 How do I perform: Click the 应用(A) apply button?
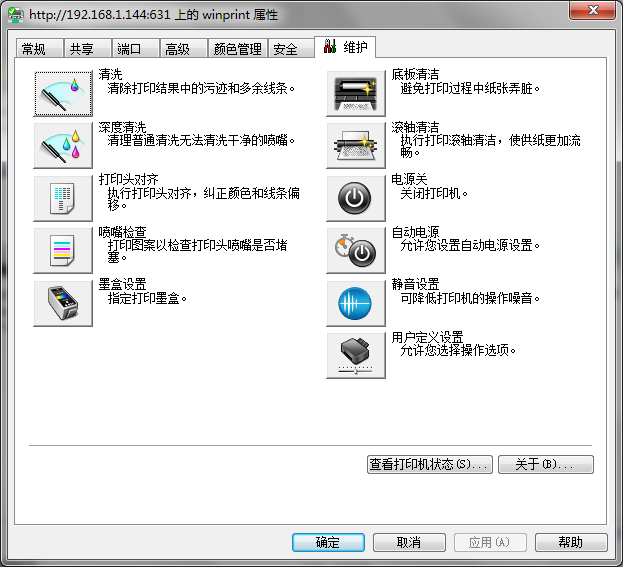pyautogui.click(x=490, y=542)
